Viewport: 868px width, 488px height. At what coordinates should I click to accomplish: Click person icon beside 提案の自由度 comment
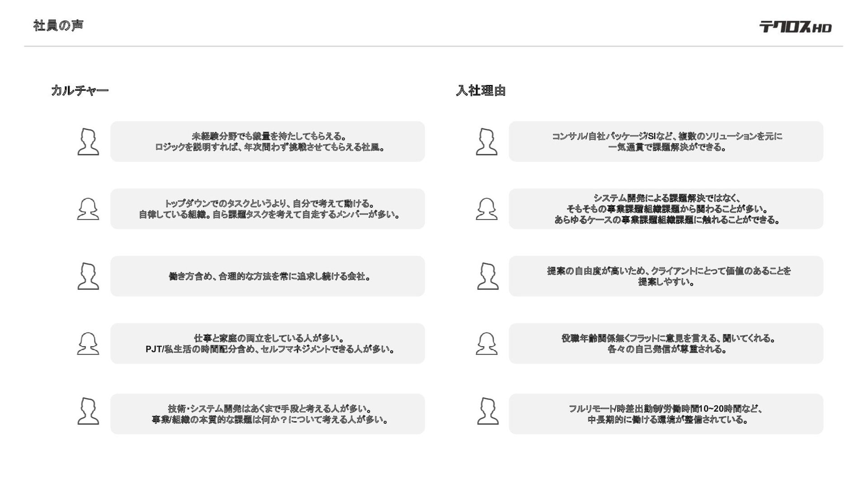pos(488,276)
